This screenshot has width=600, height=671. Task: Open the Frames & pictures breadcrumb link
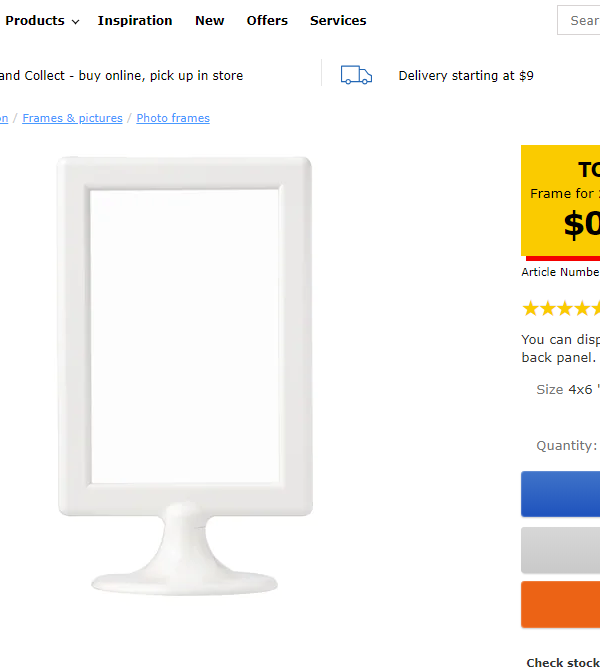72,118
